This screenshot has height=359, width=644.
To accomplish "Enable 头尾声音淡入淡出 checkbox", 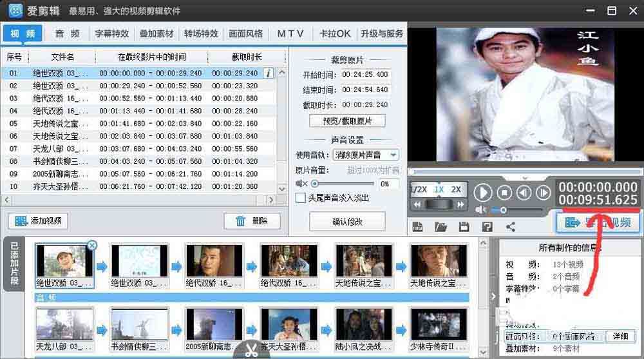I will (x=301, y=198).
